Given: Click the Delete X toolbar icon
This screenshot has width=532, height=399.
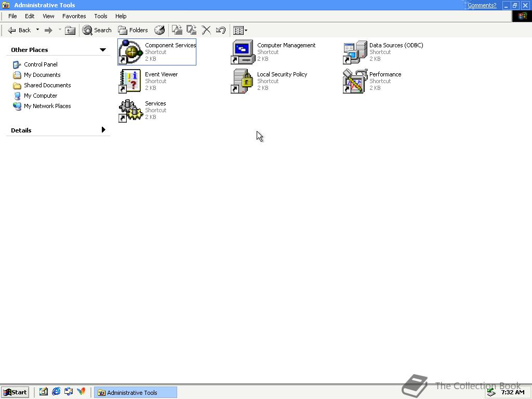Looking at the screenshot, I should [206, 30].
